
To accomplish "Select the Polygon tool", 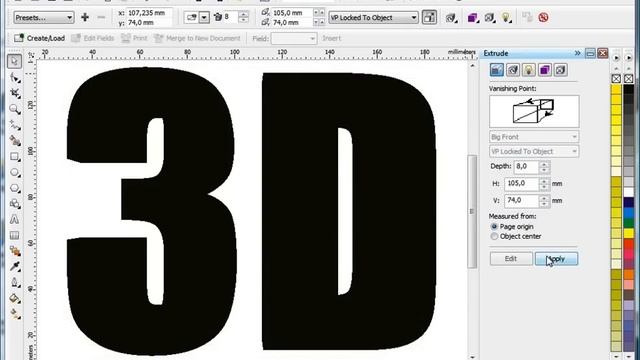I will (x=15, y=188).
